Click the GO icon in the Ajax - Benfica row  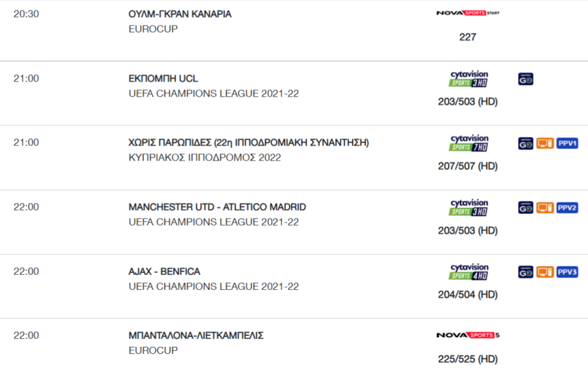click(525, 272)
